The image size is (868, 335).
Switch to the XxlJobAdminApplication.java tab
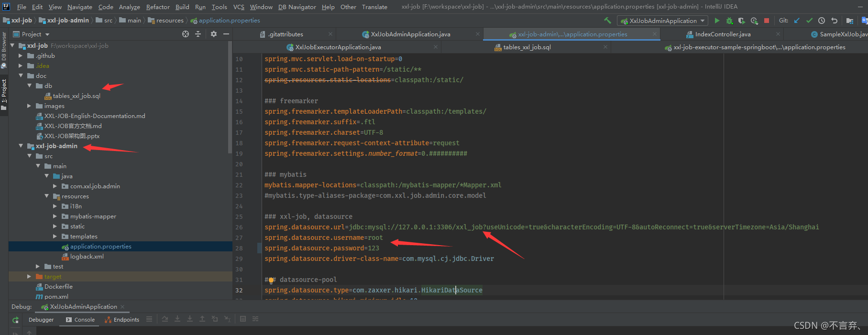[410, 34]
